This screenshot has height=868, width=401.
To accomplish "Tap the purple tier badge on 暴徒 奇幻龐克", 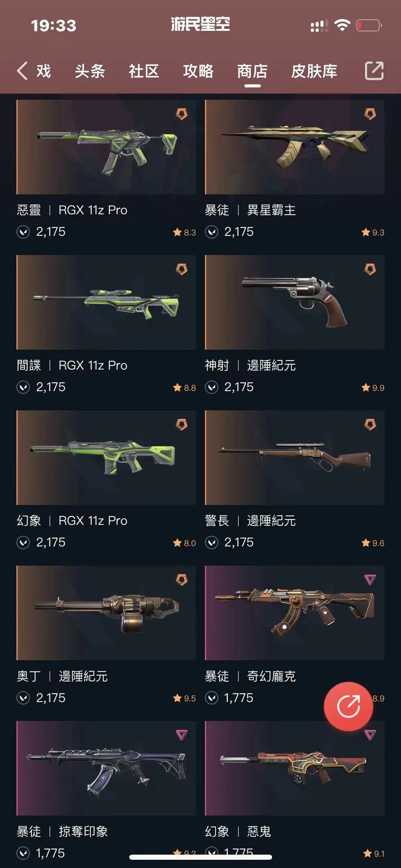I will (x=370, y=579).
